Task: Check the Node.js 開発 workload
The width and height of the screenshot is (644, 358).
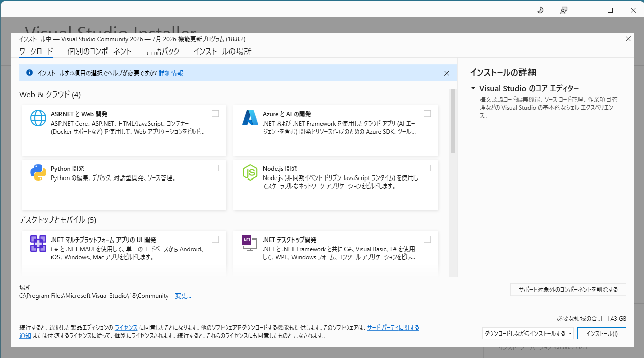Action: [x=427, y=168]
